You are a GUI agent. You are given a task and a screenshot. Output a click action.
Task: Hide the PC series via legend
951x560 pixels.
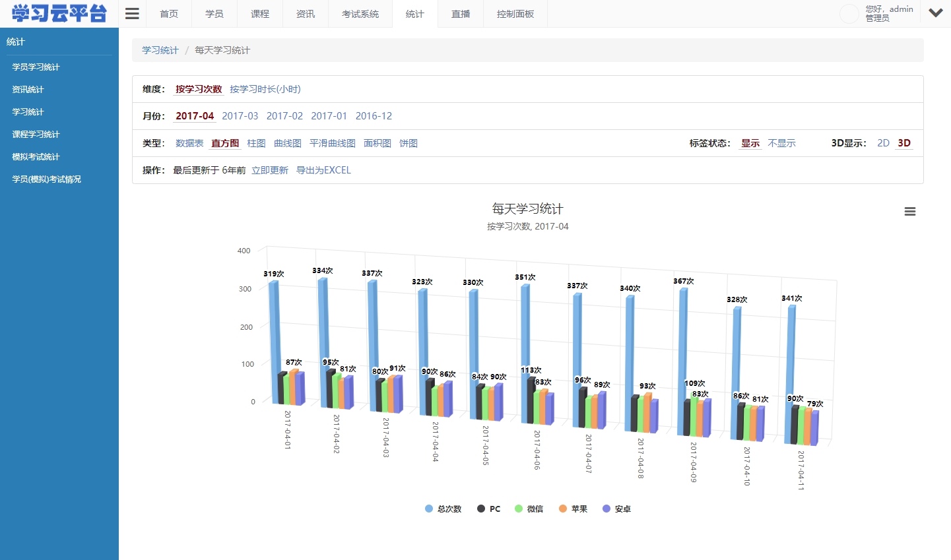(488, 508)
